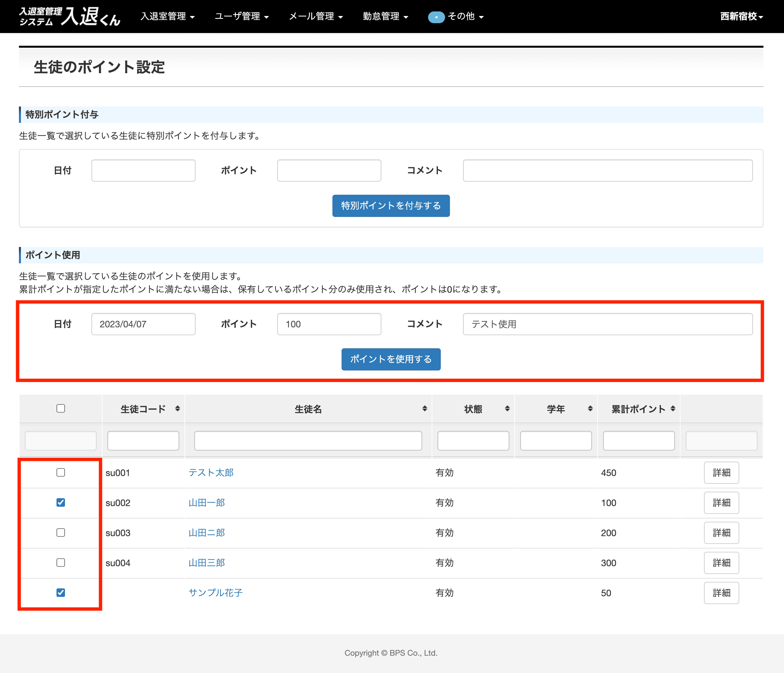Check the checkbox for su001 テスト太郎
Viewport: 784px width, 673px height.
point(60,472)
